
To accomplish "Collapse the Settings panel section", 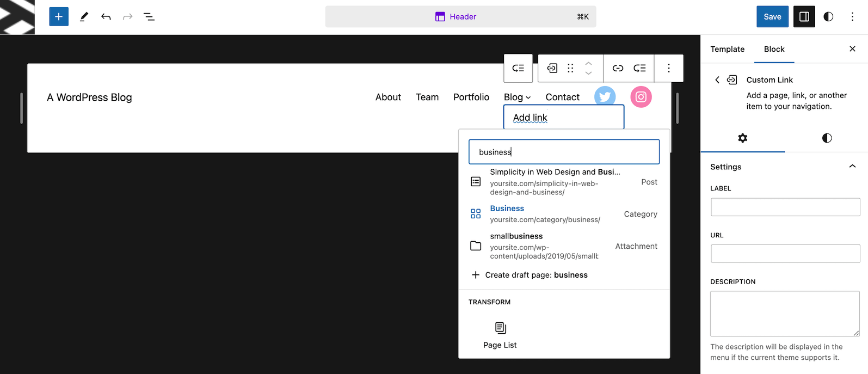I will (852, 167).
